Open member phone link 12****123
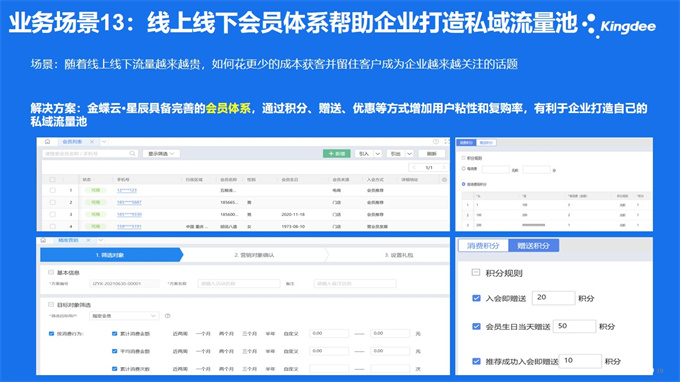 click(127, 190)
